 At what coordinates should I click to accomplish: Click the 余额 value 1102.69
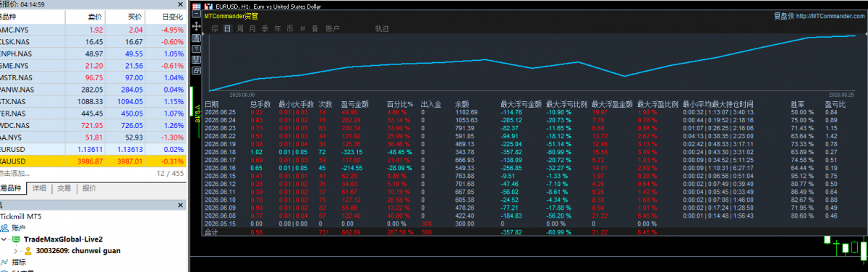coord(466,112)
